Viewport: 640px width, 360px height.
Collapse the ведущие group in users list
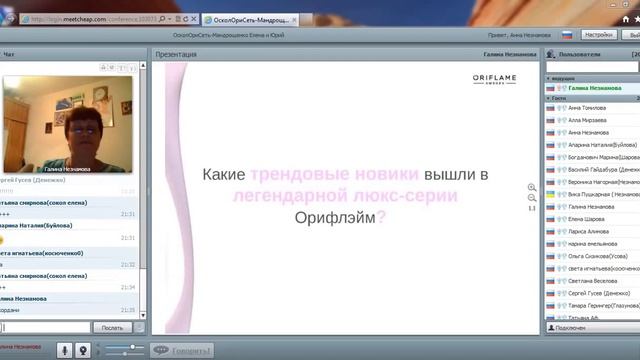pos(548,78)
